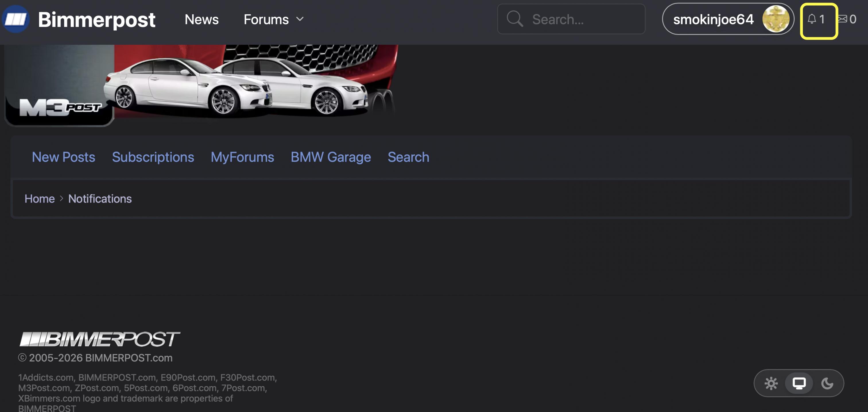Image resolution: width=868 pixels, height=412 pixels.
Task: Go to Subscriptions
Action: pyautogui.click(x=153, y=157)
